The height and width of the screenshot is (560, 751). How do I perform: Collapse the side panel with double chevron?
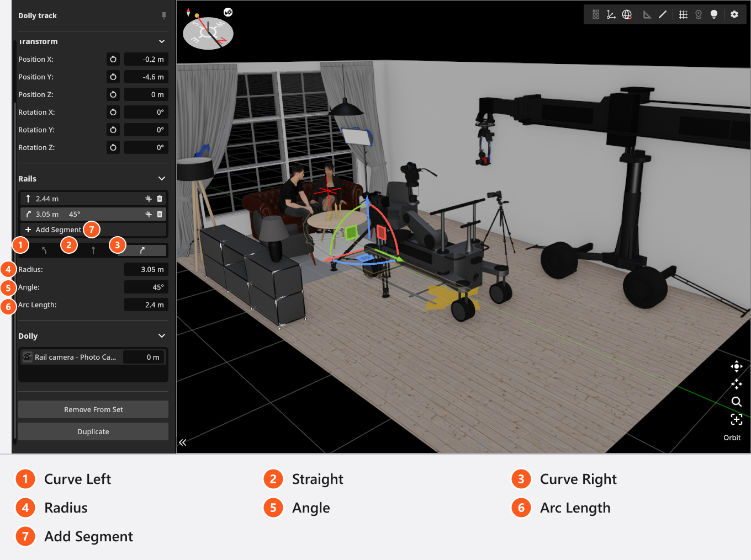pos(183,442)
